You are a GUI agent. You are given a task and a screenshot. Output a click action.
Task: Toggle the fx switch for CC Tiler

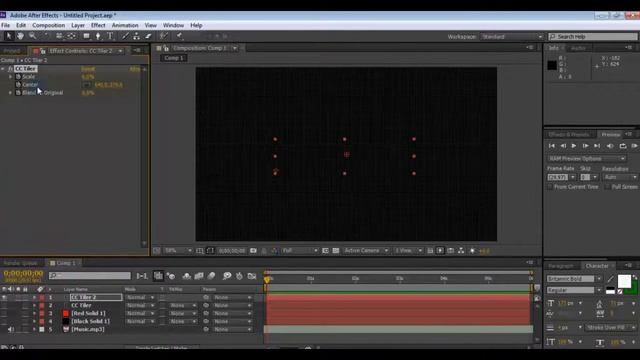[x=11, y=69]
